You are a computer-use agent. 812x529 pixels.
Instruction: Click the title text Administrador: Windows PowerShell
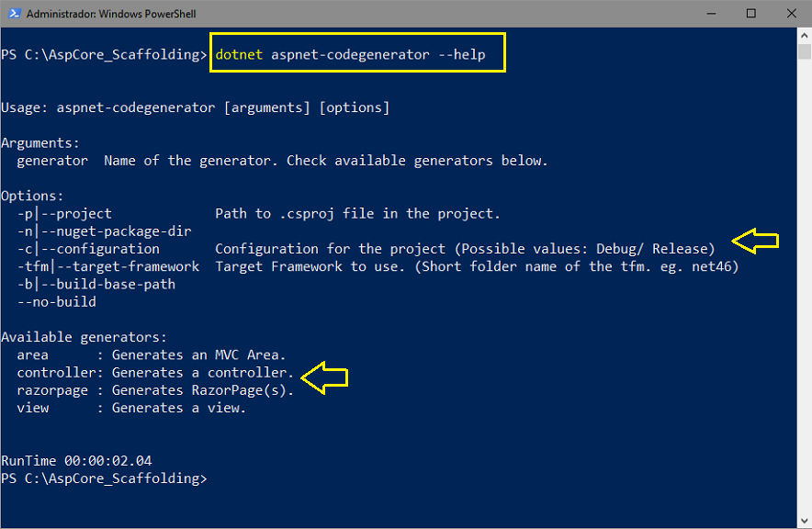(111, 14)
